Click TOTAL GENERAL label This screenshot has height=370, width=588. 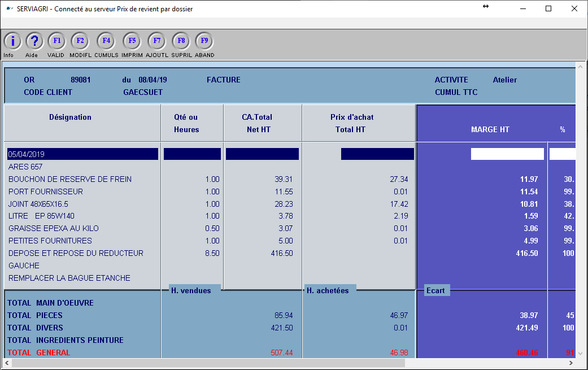[x=38, y=352]
